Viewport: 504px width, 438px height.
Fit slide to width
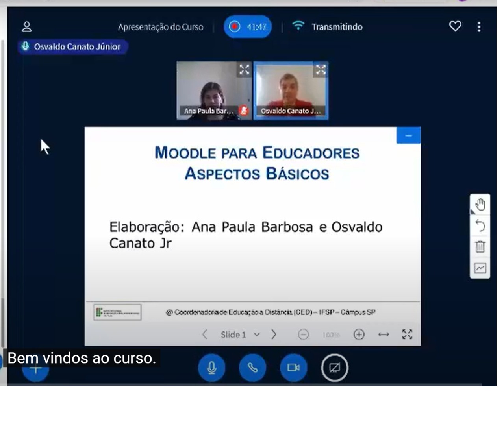(384, 335)
